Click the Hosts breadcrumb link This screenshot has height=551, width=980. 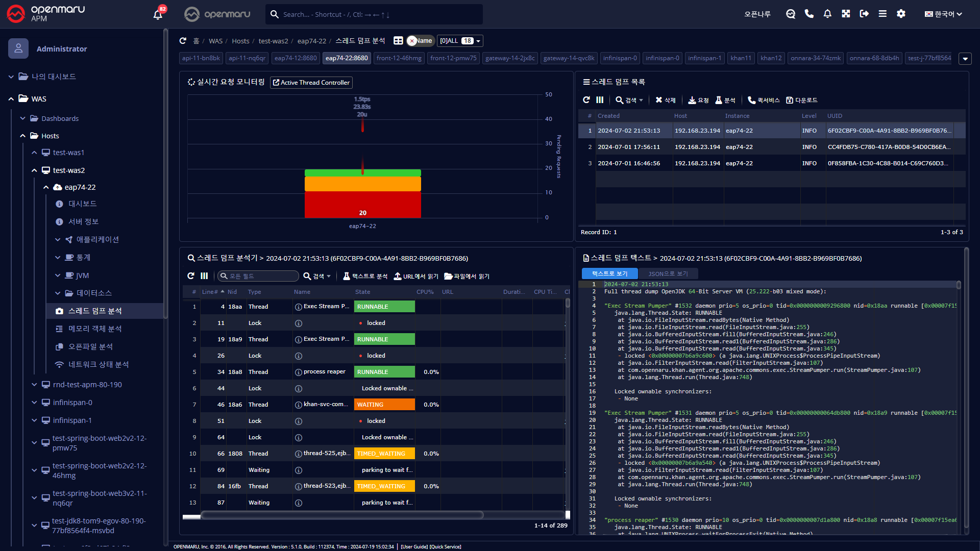point(240,41)
